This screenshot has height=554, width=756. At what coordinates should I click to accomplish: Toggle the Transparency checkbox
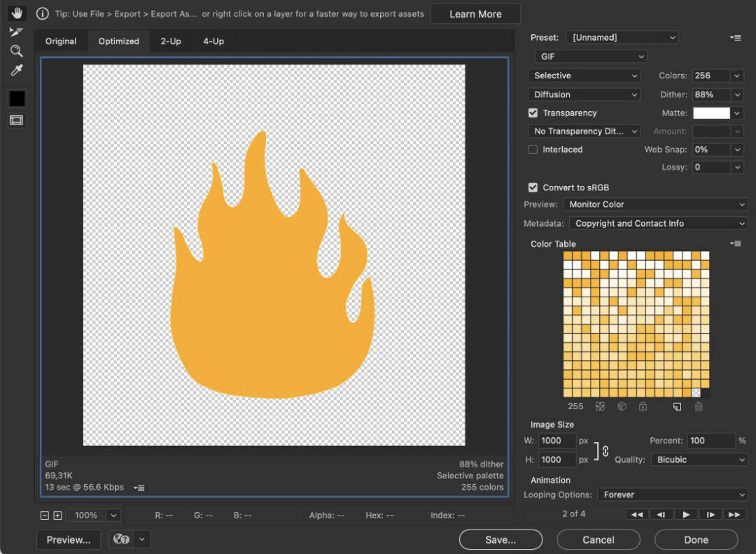(x=533, y=113)
